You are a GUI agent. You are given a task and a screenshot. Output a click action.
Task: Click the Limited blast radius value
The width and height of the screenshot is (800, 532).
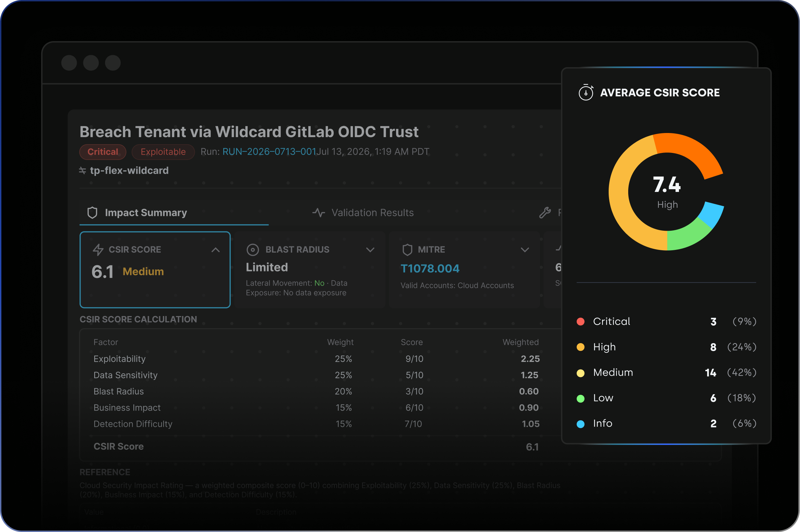[x=267, y=267]
